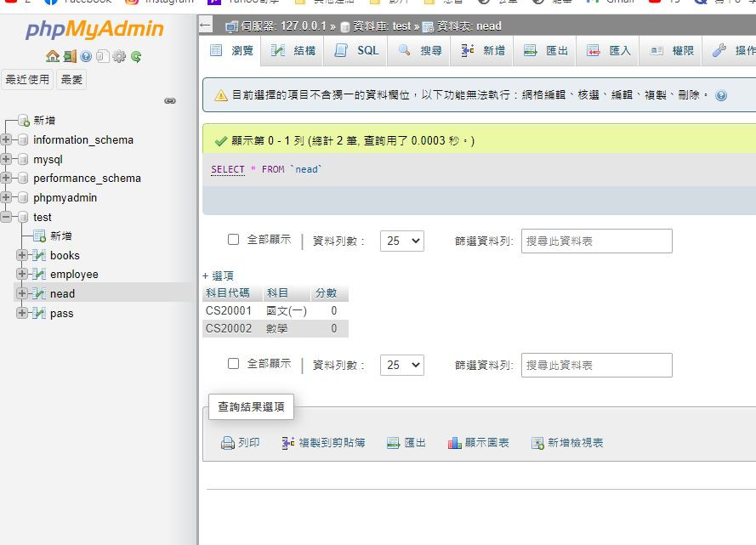Click the nead table icon in tree
Screen dimensions: 756x545
39,293
